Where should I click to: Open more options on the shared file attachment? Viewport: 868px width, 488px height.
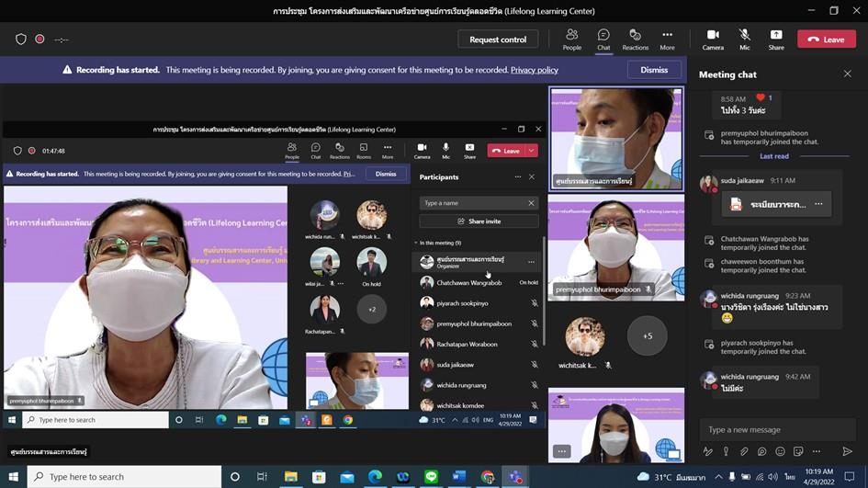coord(818,204)
